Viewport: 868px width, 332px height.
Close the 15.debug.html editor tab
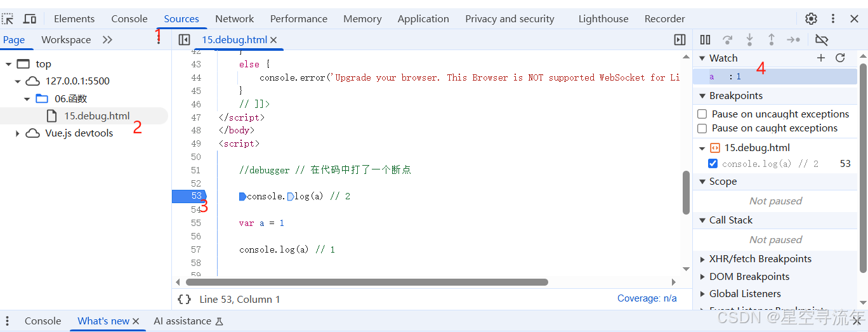pyautogui.click(x=273, y=40)
